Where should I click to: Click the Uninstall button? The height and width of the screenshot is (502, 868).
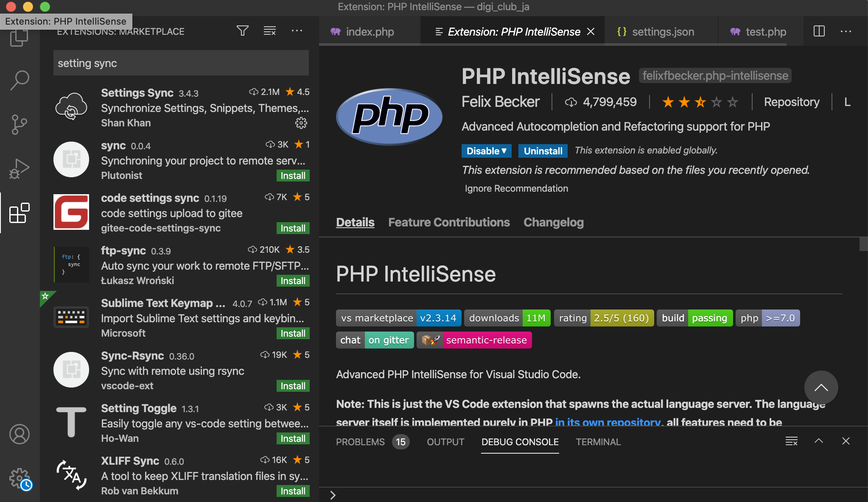(x=543, y=151)
